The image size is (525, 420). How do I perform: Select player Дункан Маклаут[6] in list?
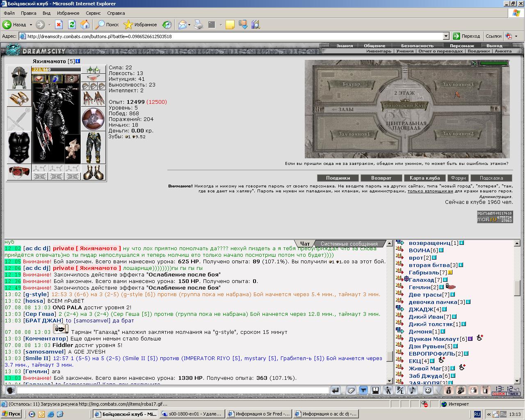pos(438,339)
